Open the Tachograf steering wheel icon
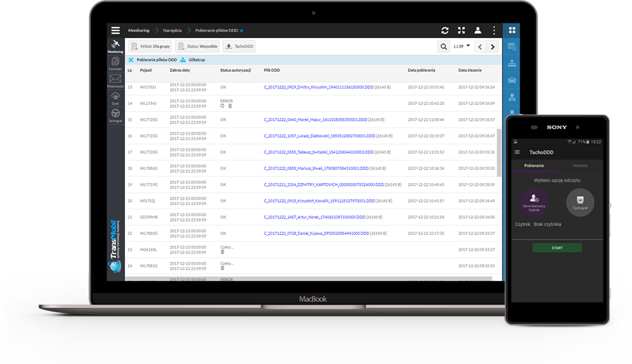 [115, 114]
